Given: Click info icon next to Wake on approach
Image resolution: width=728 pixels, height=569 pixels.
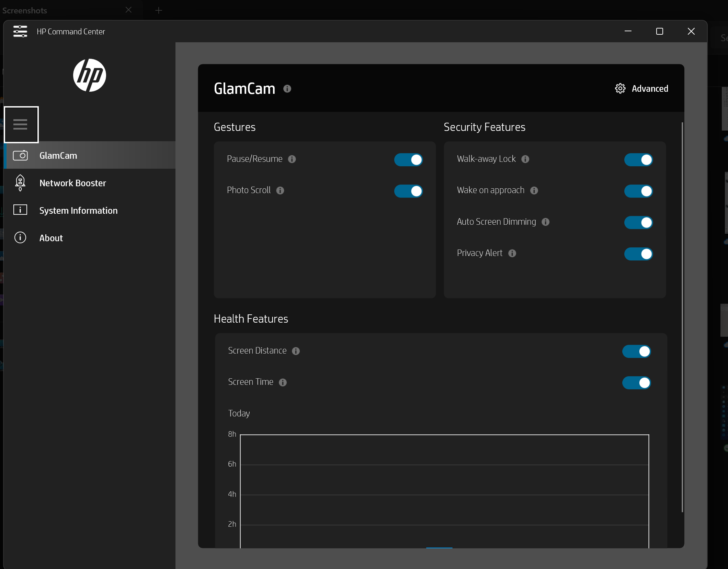Looking at the screenshot, I should 534,190.
